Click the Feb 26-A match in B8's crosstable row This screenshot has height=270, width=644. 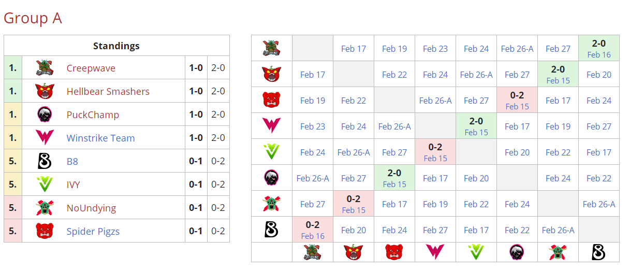[x=558, y=230]
